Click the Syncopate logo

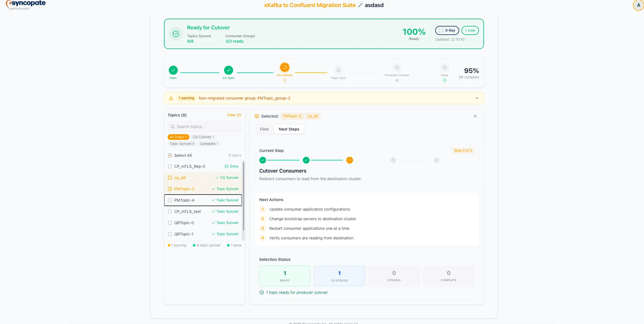click(x=25, y=5)
